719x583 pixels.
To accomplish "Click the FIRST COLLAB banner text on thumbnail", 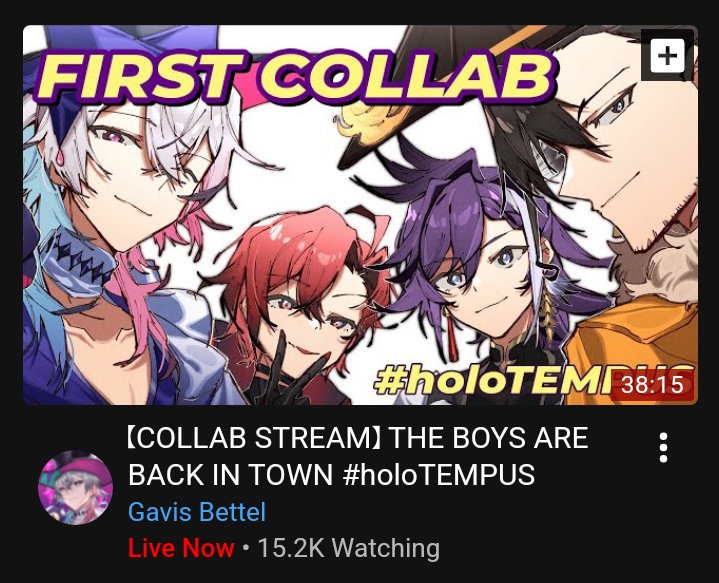I will tap(296, 76).
